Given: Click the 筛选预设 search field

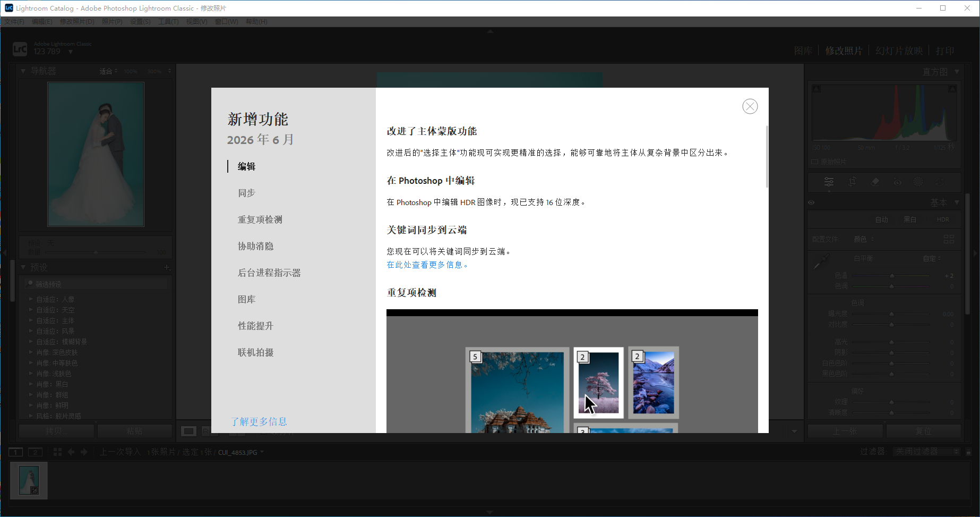Looking at the screenshot, I should (96, 284).
